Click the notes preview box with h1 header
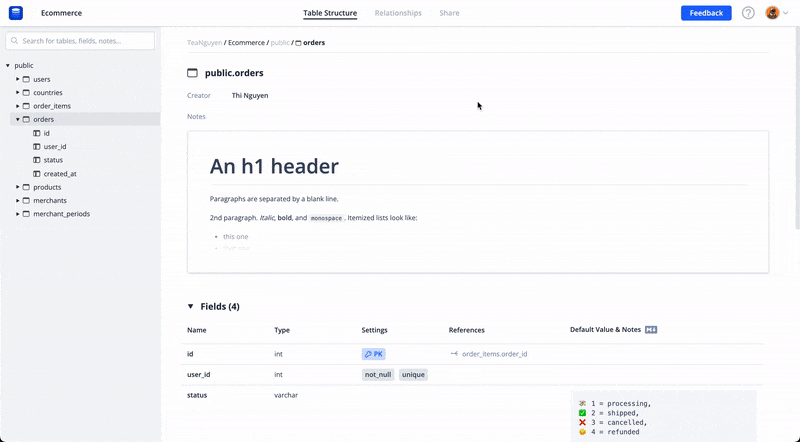 pos(478,202)
